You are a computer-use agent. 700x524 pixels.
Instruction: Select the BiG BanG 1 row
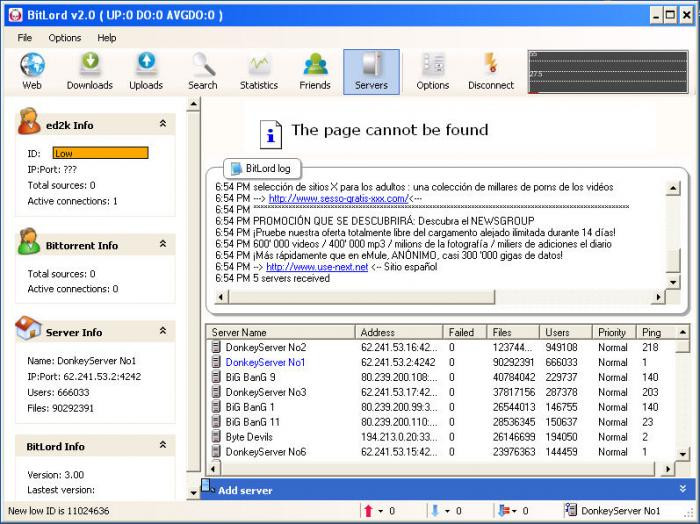[441, 407]
